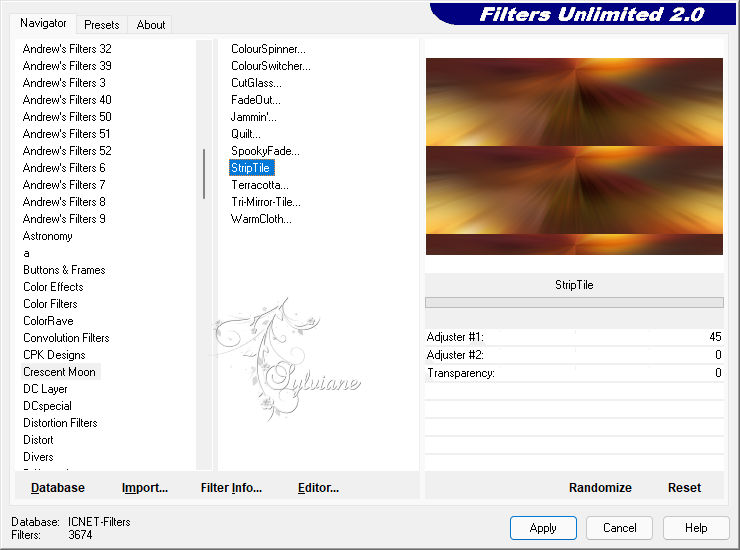The height and width of the screenshot is (550, 740).
Task: Pick the Jammin'... filter
Action: coord(254,117)
